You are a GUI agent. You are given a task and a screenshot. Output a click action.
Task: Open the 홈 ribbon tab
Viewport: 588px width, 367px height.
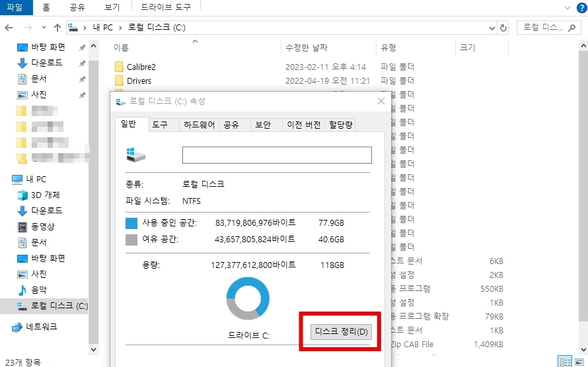[x=46, y=7]
